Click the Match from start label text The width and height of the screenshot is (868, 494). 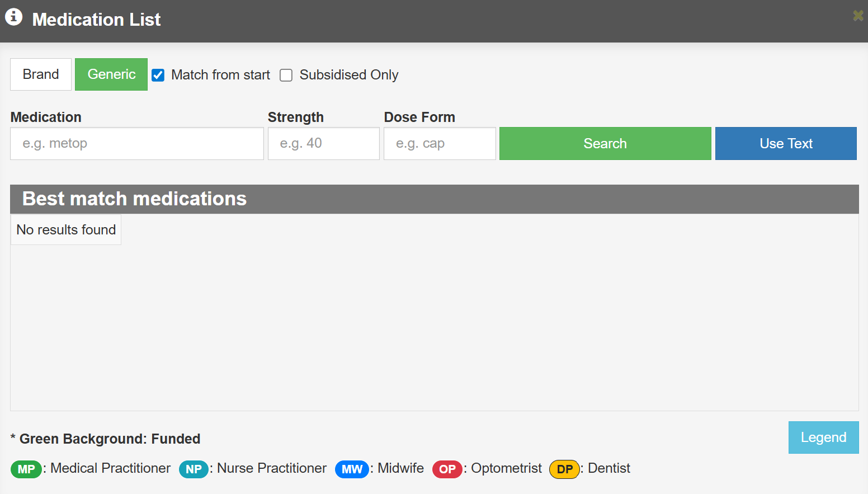(220, 75)
